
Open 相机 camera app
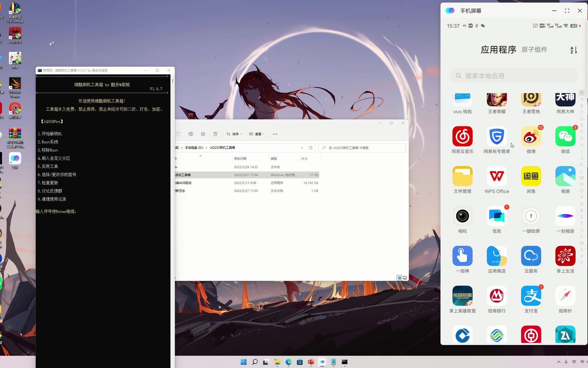click(462, 216)
